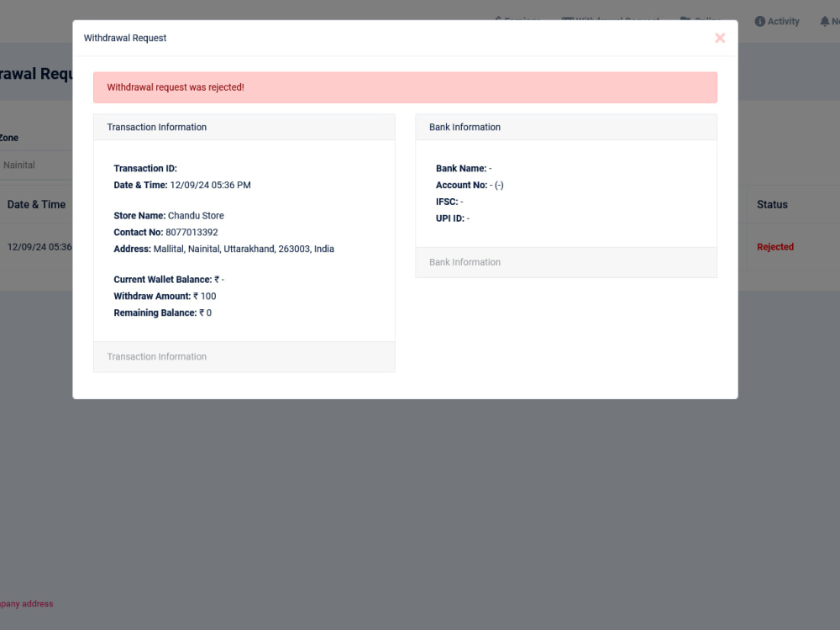Click the UPI ID line
840x630 pixels.
coord(453,218)
